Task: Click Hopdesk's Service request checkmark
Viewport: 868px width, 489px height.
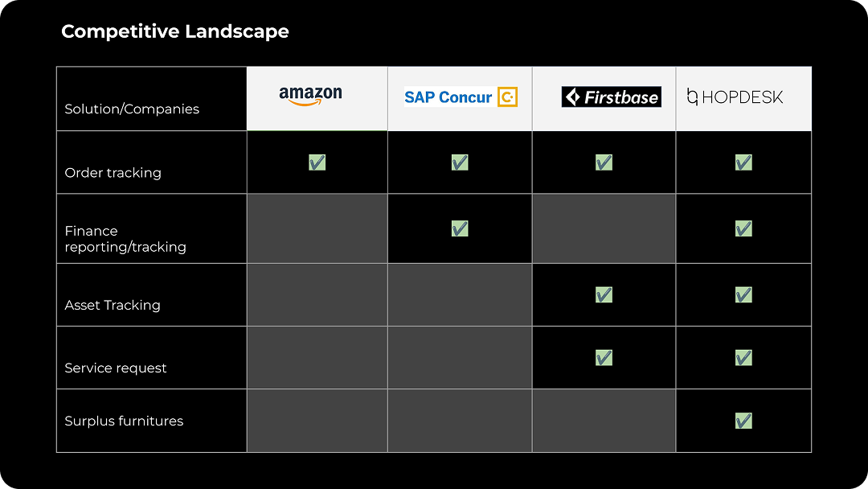Action: tap(743, 358)
